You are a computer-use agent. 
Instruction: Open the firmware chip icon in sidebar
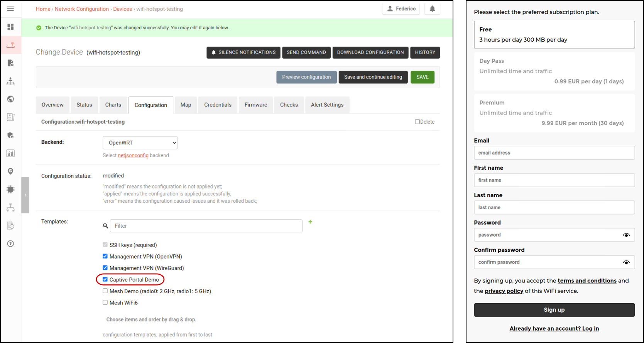(10, 189)
